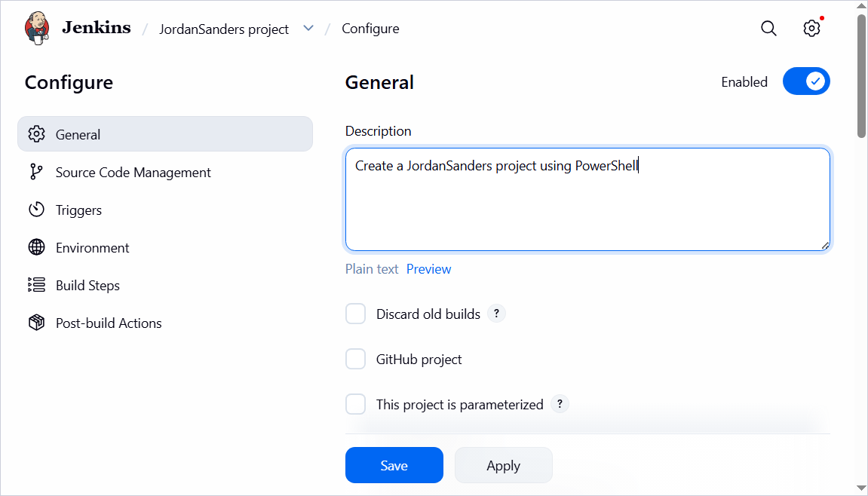Expand the JordanSanders project breadcrumb dropdown

(x=308, y=28)
